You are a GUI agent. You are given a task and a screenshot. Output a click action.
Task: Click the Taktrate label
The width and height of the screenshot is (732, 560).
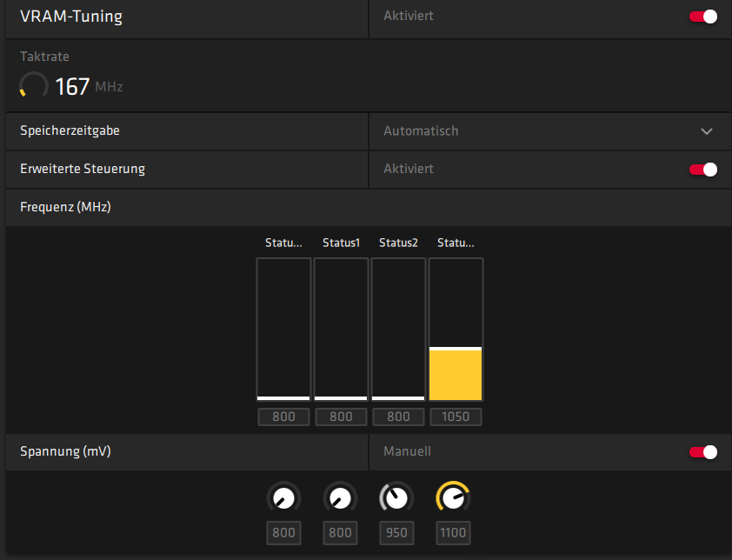[x=44, y=57]
